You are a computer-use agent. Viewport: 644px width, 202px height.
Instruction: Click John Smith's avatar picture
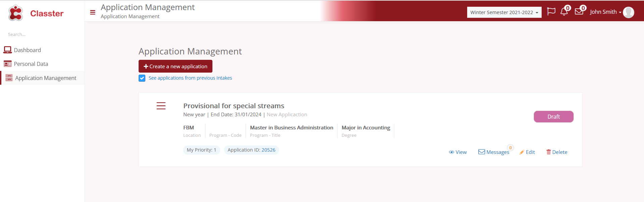click(x=629, y=12)
